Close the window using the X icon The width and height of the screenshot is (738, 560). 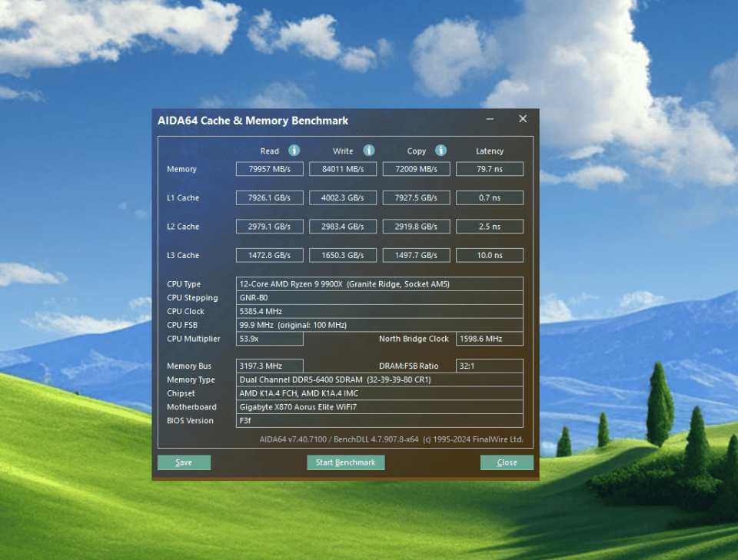tap(523, 119)
